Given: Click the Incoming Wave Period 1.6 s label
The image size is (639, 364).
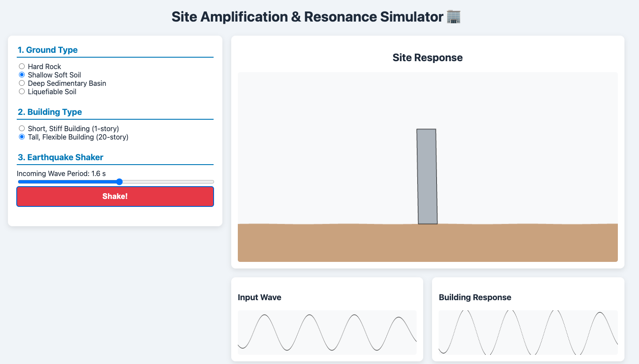Looking at the screenshot, I should (61, 173).
